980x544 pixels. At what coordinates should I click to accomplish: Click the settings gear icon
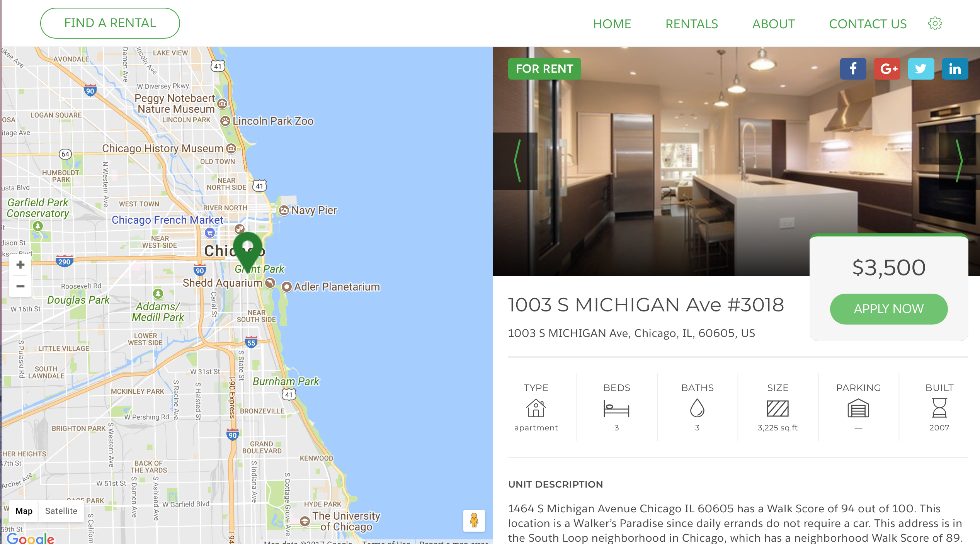[x=934, y=24]
